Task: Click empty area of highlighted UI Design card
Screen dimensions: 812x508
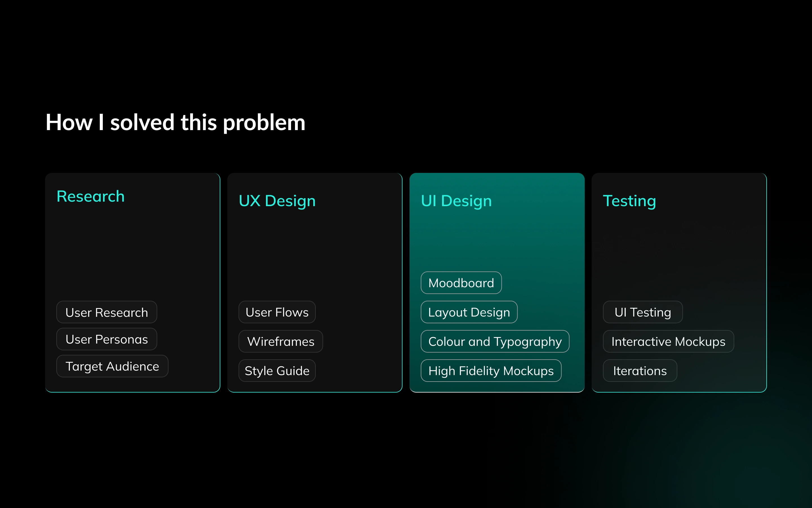Action: [x=497, y=239]
